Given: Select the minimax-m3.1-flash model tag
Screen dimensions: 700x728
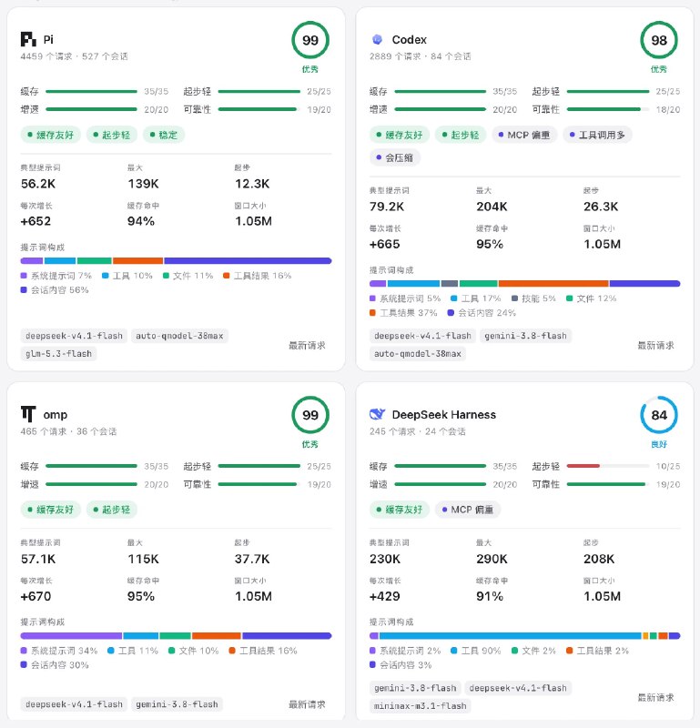Looking at the screenshot, I should coord(421,706).
